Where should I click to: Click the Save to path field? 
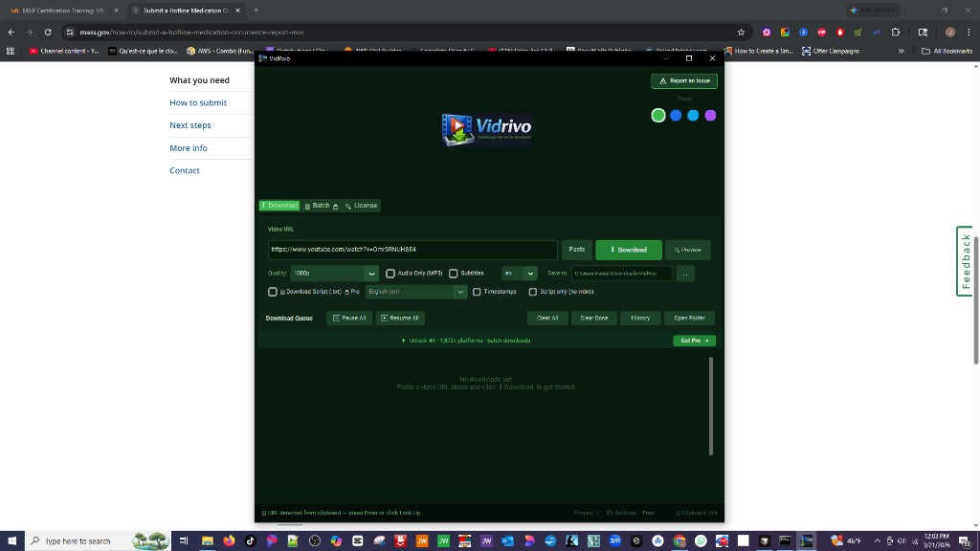(x=622, y=274)
